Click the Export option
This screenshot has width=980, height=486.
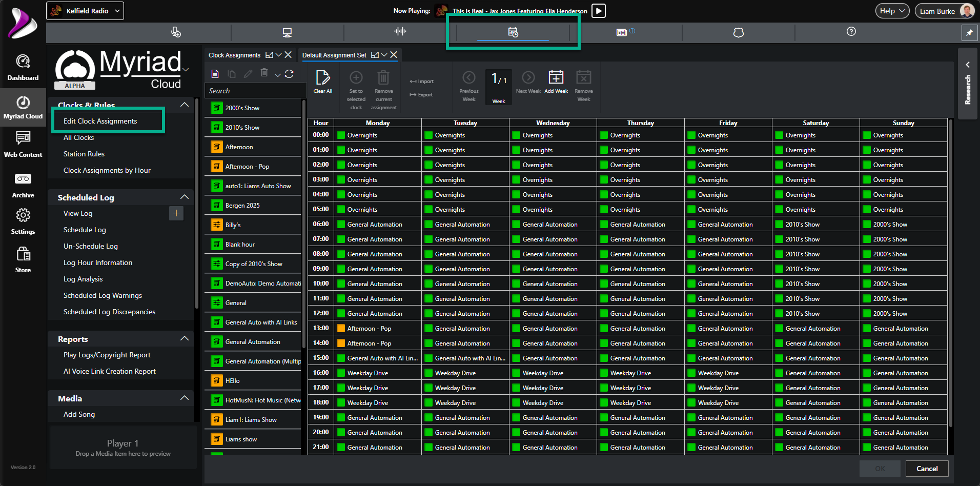point(421,95)
